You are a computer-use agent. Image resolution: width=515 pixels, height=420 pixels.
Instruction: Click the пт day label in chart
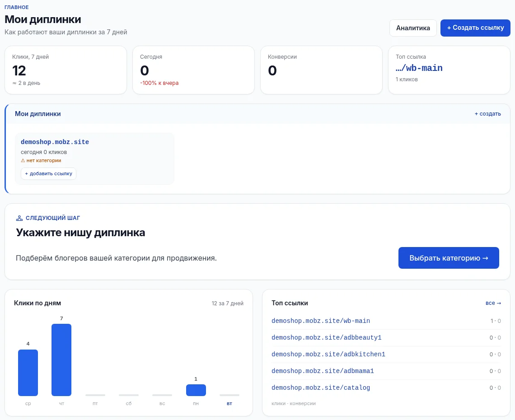tap(95, 404)
